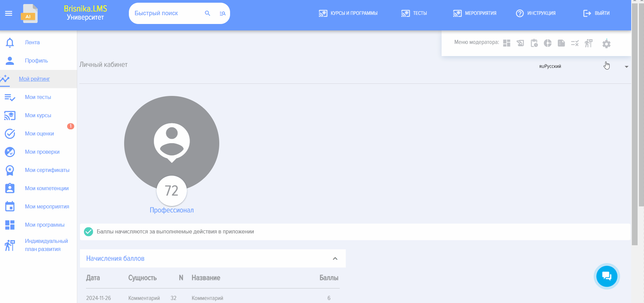Collapse the Начисления баллов panel
Viewport: 644px width, 303px height.
click(x=335, y=258)
